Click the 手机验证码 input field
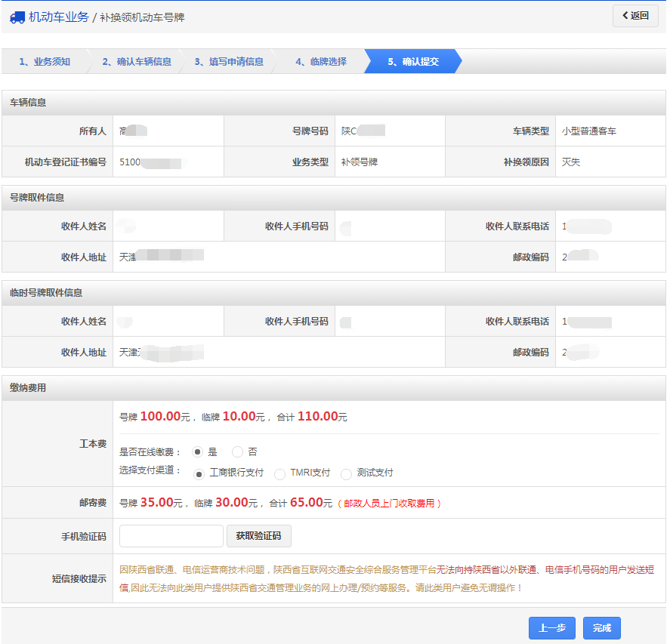 click(171, 536)
